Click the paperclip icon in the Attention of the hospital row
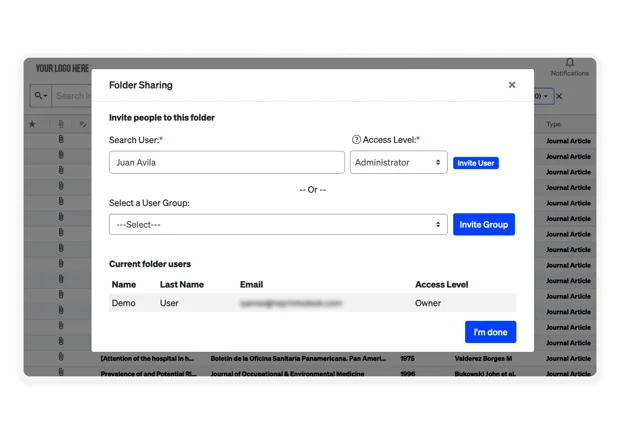620x434 pixels. pyautogui.click(x=61, y=357)
